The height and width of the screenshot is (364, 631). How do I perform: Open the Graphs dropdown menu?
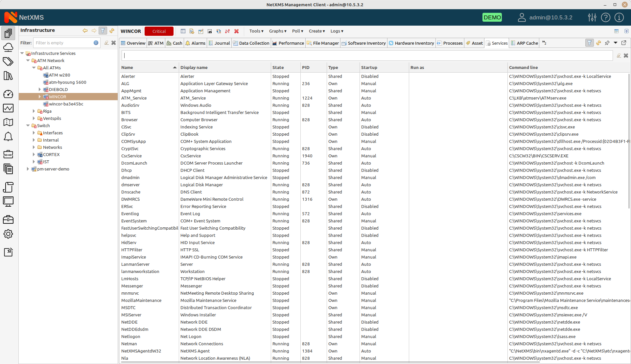pos(278,31)
